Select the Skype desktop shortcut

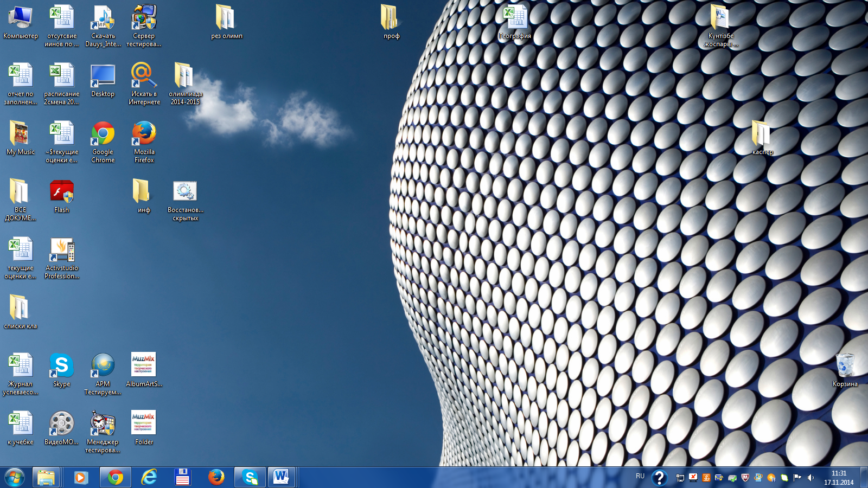[x=62, y=370]
